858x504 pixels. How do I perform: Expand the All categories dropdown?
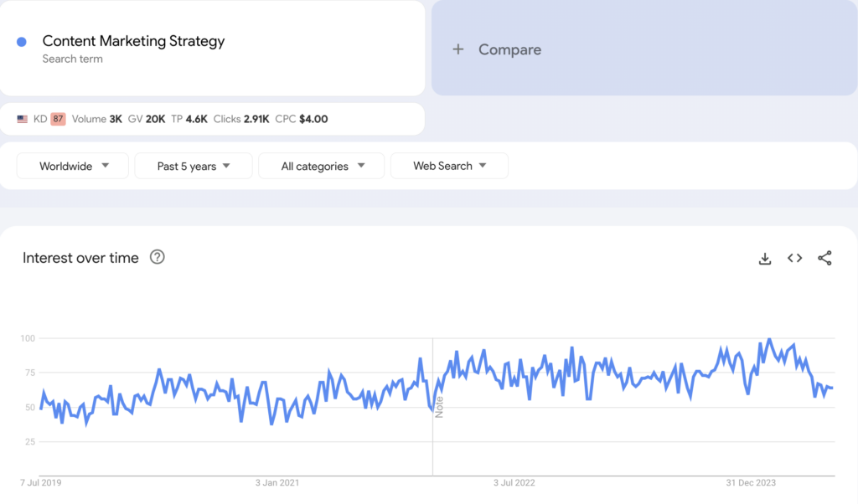pyautogui.click(x=322, y=166)
